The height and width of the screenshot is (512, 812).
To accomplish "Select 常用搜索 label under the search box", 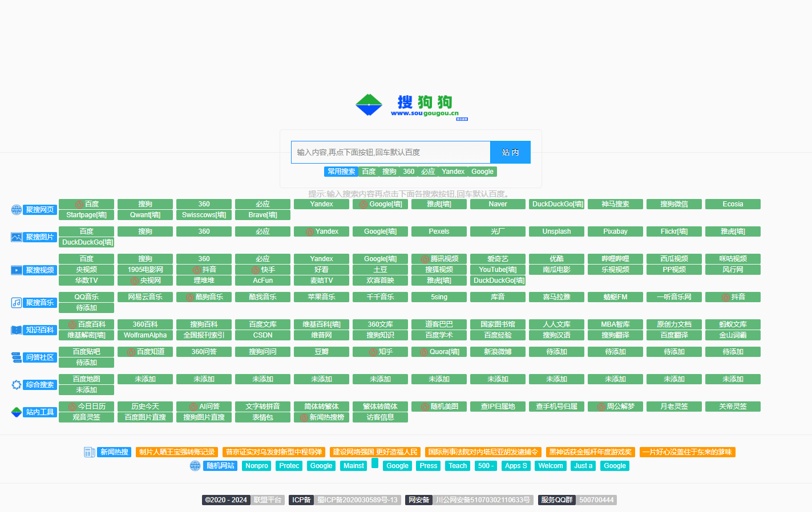I will tap(341, 172).
